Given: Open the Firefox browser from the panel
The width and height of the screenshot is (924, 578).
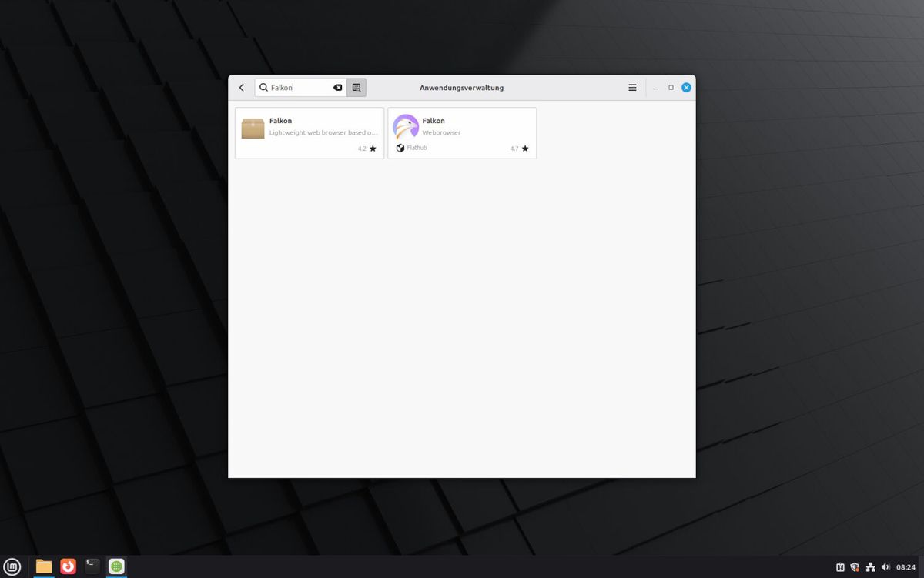Looking at the screenshot, I should tap(69, 566).
